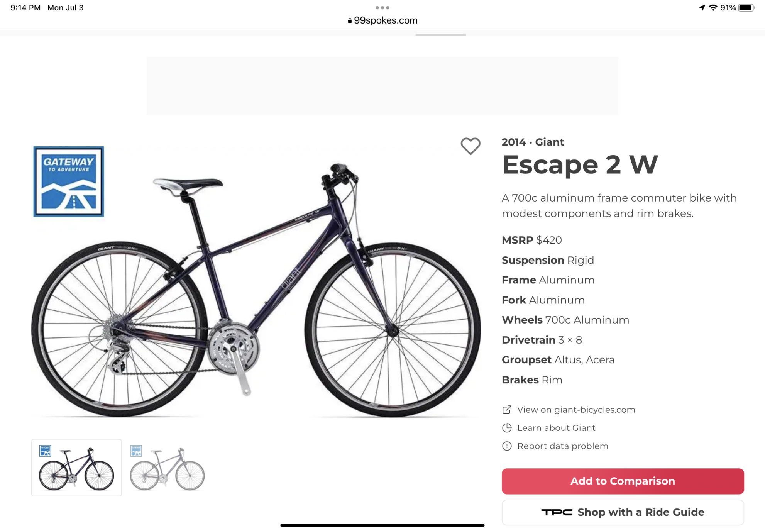Click the alert icon beside Report data problem

tap(506, 446)
